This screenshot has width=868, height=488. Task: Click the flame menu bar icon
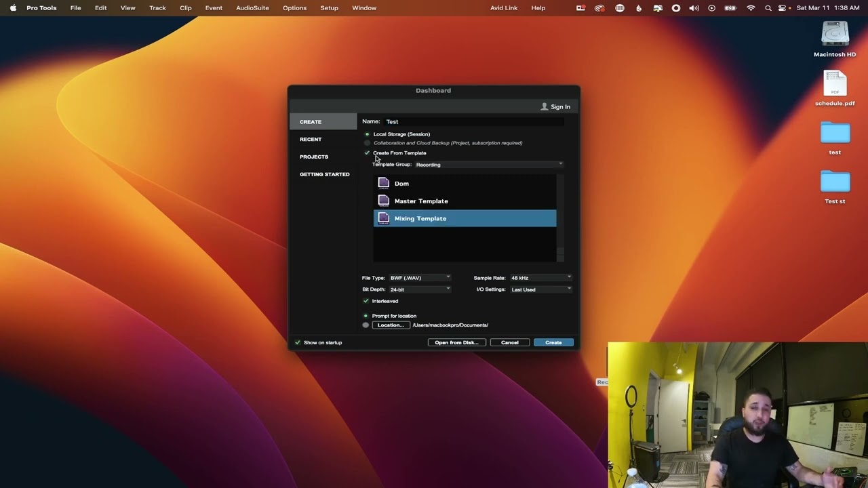(639, 8)
